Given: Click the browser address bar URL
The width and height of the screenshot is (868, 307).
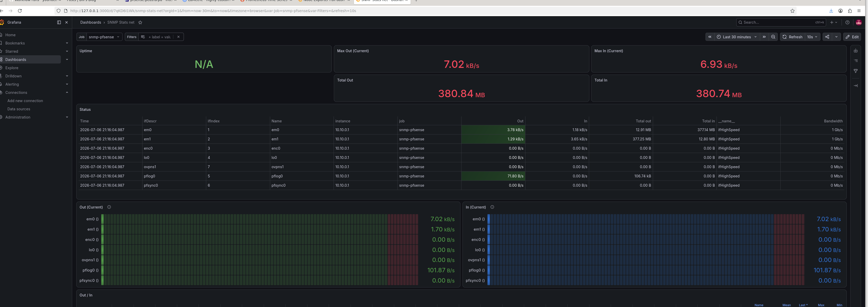Looking at the screenshot, I should (213, 11).
